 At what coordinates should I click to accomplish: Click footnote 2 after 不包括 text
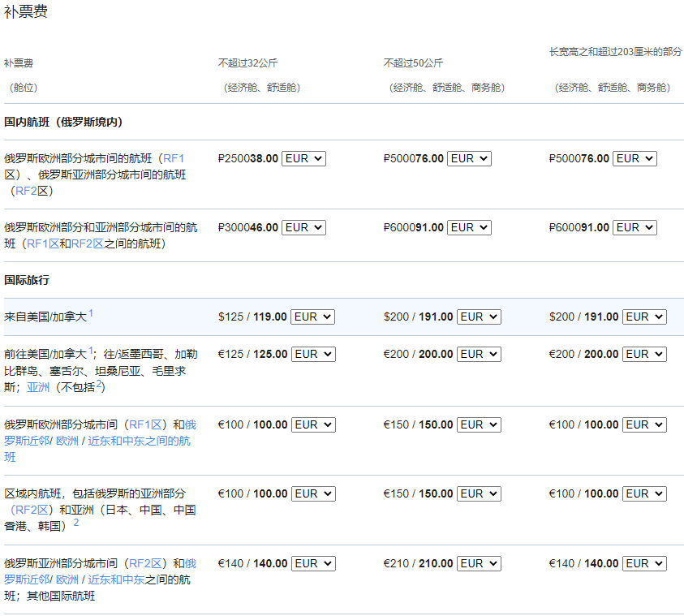tap(100, 384)
